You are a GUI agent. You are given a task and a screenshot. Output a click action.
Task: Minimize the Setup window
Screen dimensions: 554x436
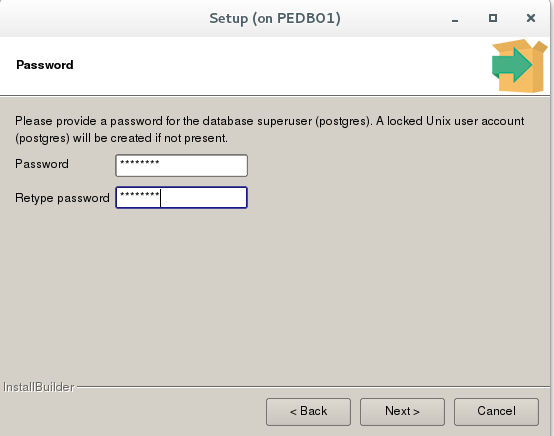[x=455, y=18]
